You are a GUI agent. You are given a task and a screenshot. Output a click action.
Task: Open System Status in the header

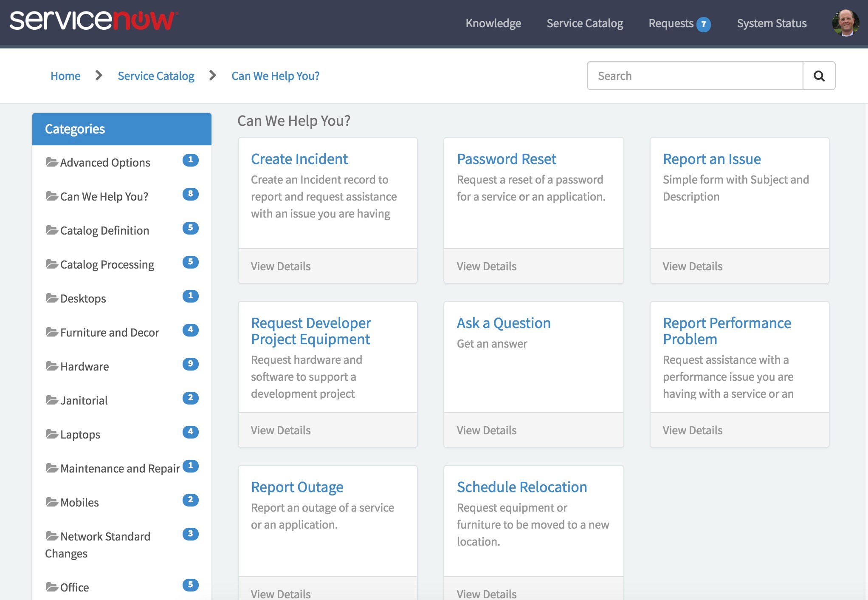click(772, 23)
